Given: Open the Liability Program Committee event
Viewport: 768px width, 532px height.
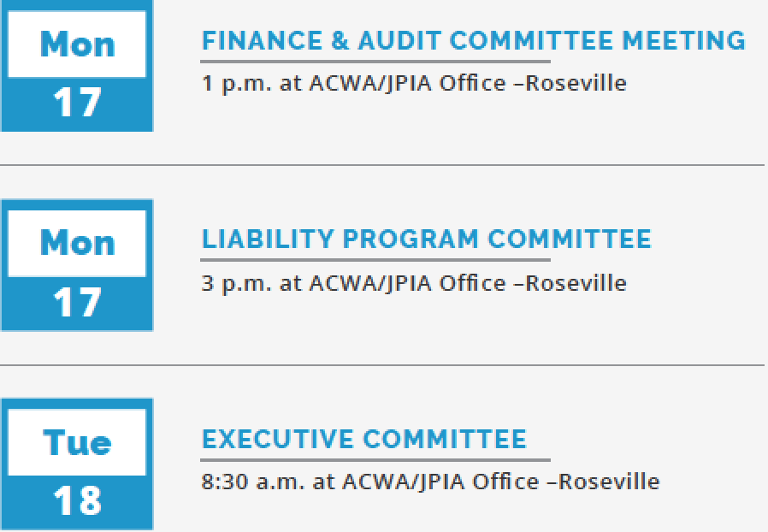Looking at the screenshot, I should click(426, 239).
